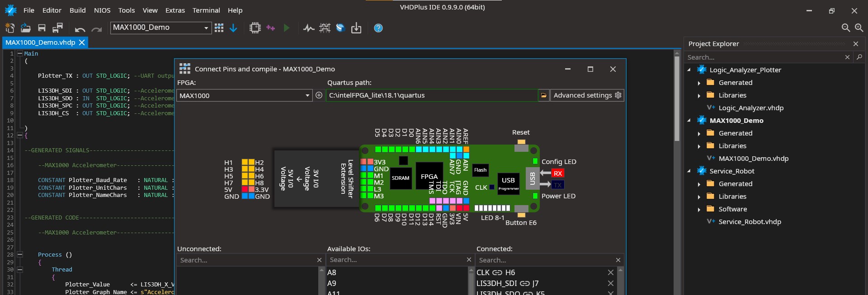
Task: Click in the Connected search field
Action: point(545,260)
